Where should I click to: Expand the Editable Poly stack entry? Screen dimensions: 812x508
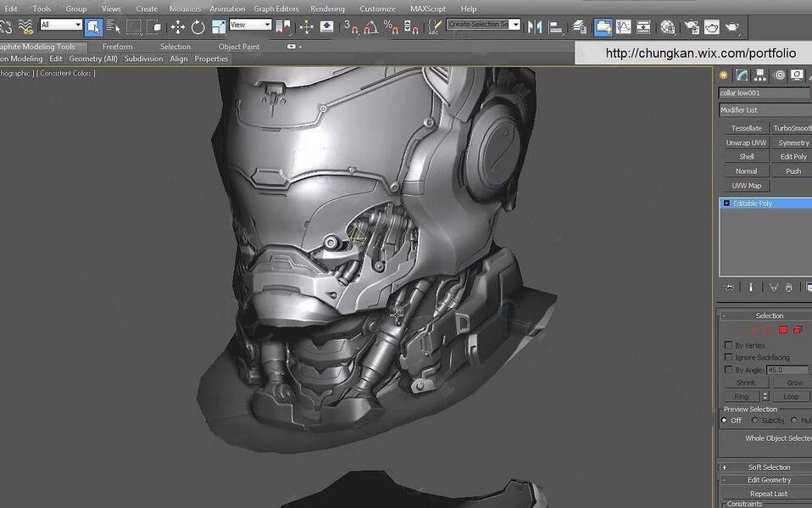click(726, 204)
